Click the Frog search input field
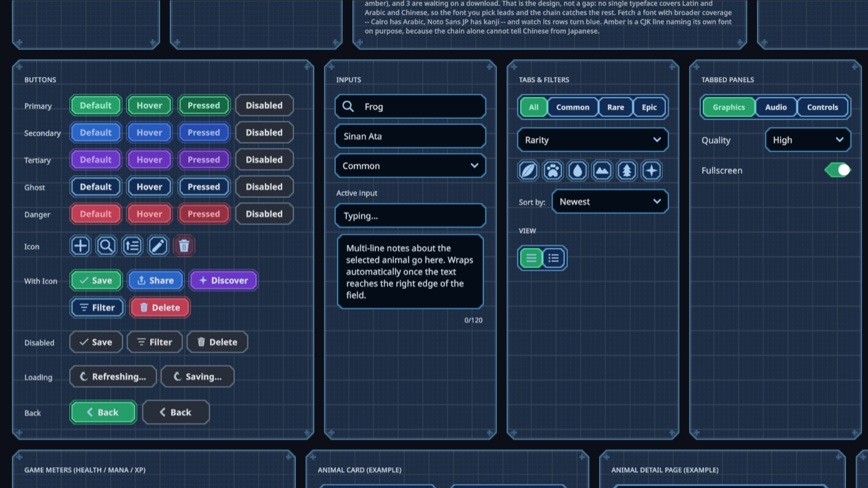 [x=410, y=107]
